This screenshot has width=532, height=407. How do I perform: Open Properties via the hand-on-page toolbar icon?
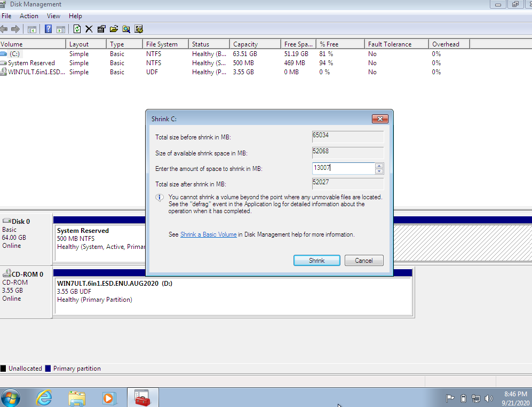(101, 29)
